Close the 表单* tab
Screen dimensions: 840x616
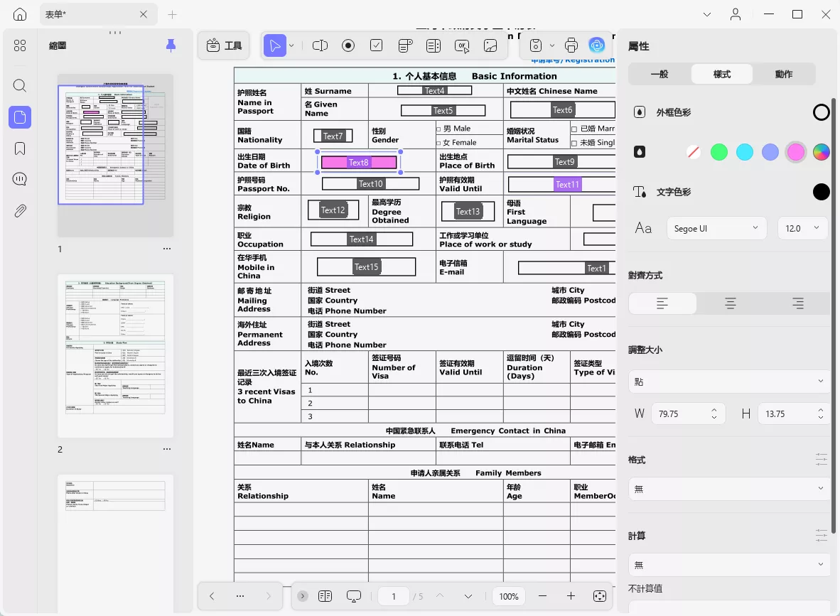tap(143, 14)
